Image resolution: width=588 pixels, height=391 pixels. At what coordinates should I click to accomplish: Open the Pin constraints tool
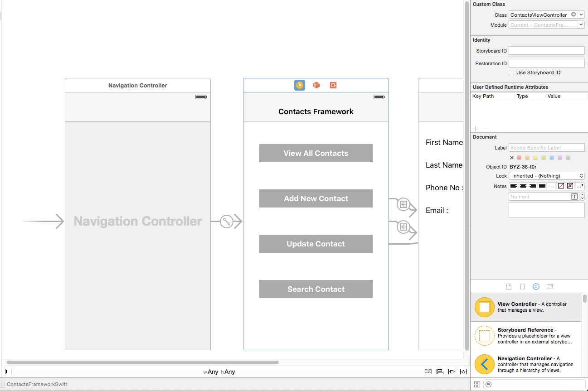coord(452,372)
